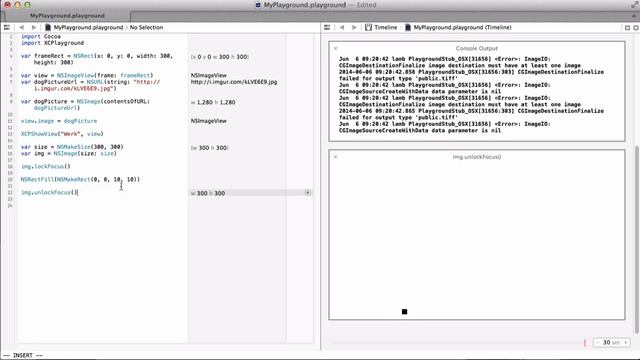Click the 'var img = NSImage(size: size)' line
640x360 pixels.
[x=69, y=153]
